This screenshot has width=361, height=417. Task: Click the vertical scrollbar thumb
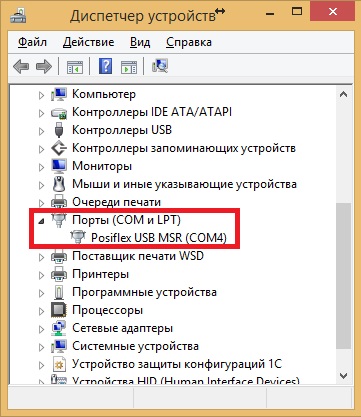tap(344, 277)
